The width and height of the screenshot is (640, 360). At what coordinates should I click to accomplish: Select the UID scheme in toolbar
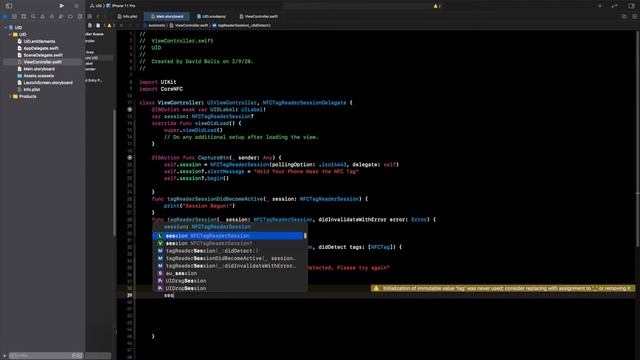[x=96, y=6]
